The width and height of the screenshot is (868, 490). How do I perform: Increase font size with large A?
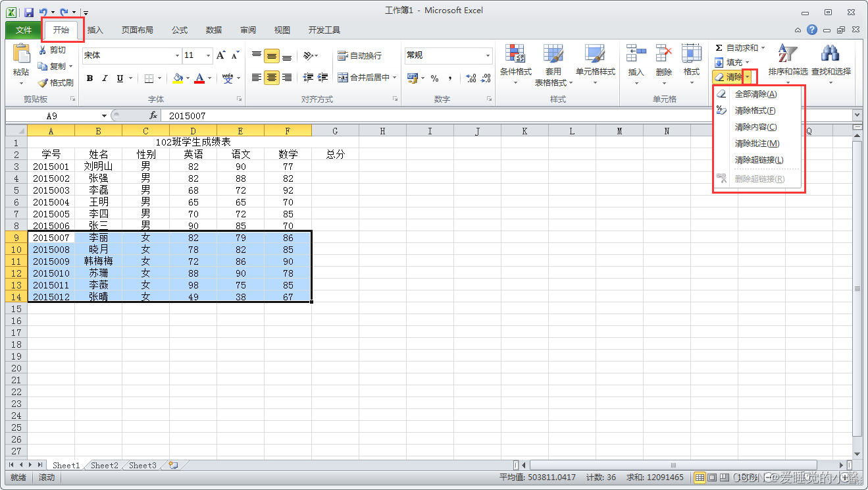coord(221,55)
